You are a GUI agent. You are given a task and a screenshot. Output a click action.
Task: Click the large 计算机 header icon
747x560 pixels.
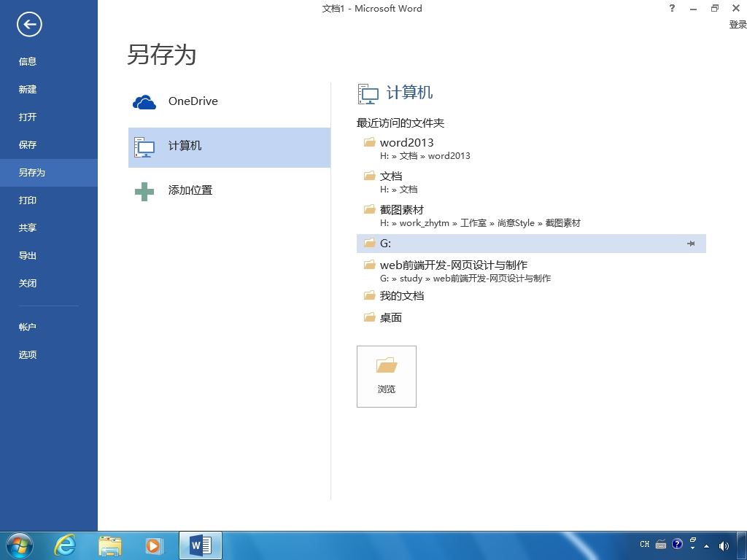368,94
